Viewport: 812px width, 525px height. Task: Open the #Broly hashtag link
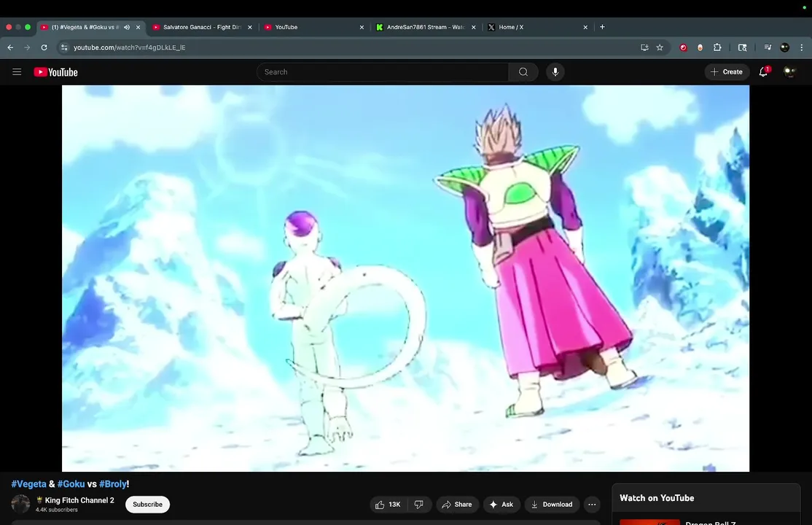click(113, 484)
